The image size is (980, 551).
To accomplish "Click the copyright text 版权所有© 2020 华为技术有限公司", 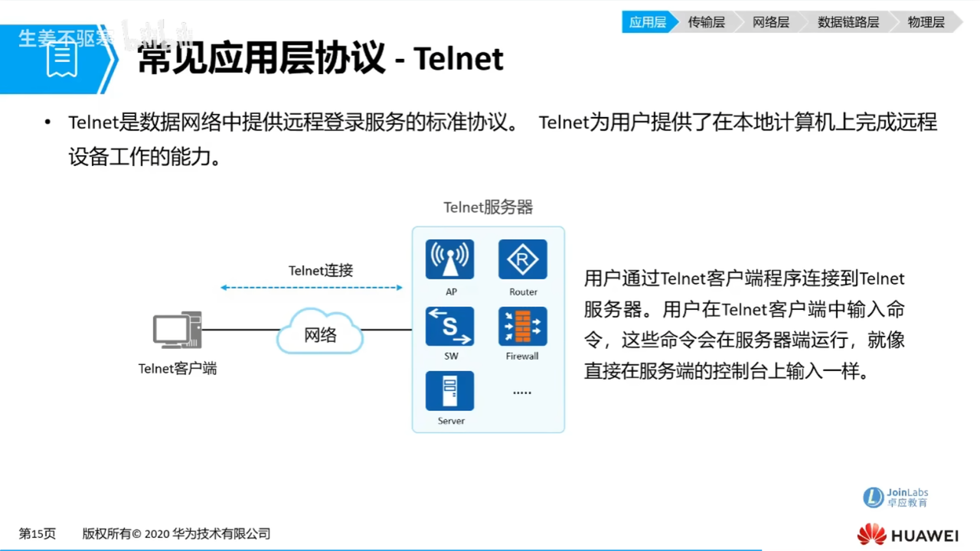I will (x=175, y=533).
